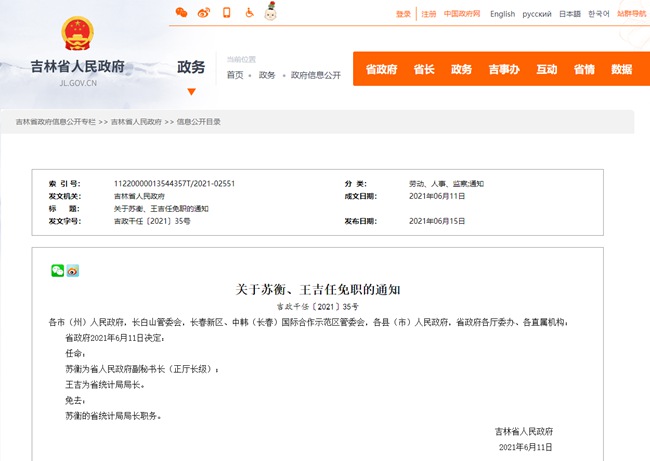
Task: Open 信息公开目录 in the path bar
Action: coord(199,122)
